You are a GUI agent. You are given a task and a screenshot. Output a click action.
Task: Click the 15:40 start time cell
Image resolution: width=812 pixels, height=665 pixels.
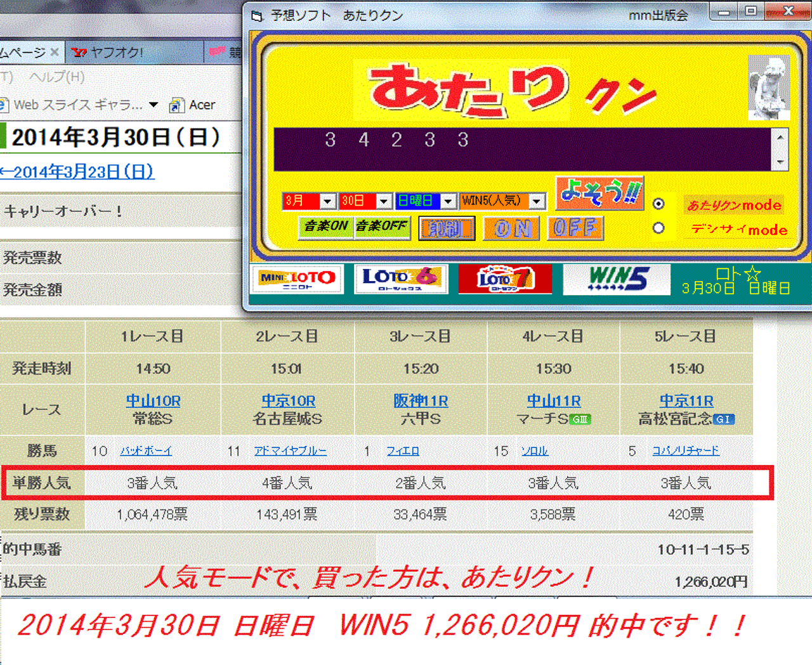[686, 369]
